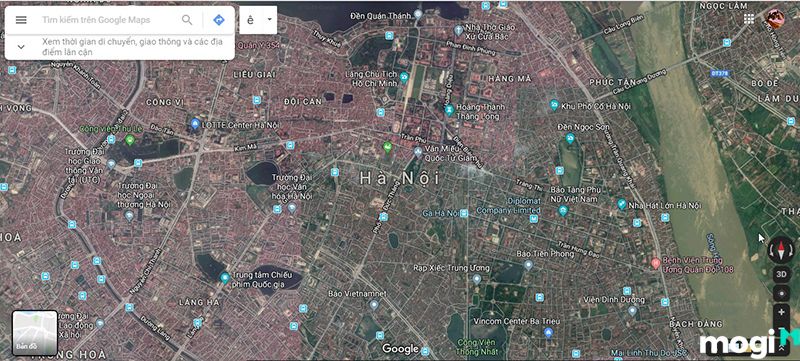Click the Ga Hà Nội station label
800x361 pixels.
[440, 213]
